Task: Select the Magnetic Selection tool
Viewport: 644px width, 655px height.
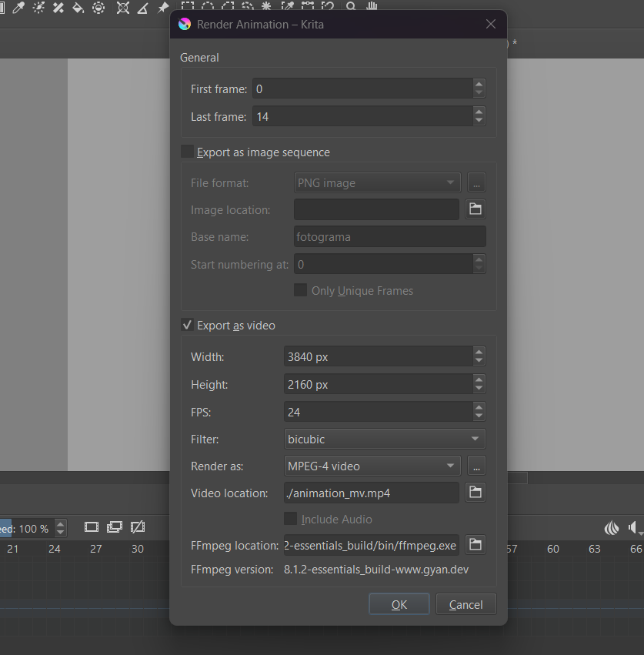Action: point(328,6)
